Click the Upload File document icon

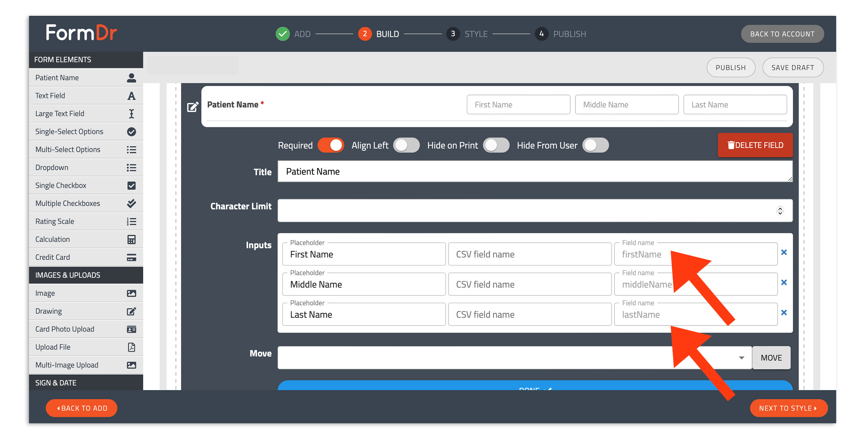point(131,347)
